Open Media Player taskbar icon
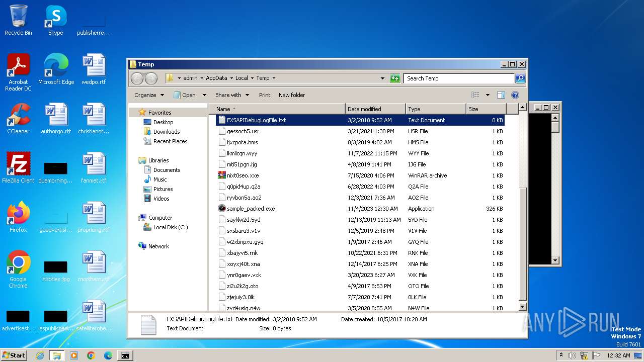 point(74,355)
